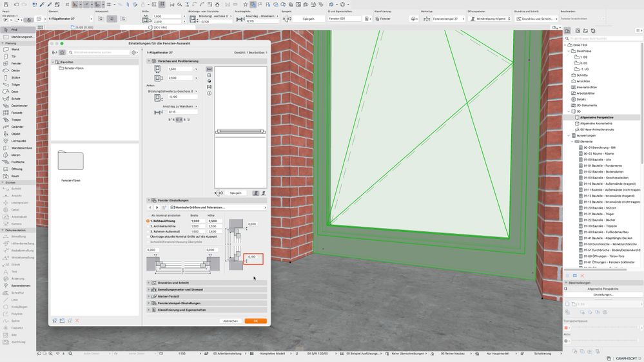This screenshot has width=644, height=362.
Task: Select the Decke slab tool
Action: click(x=17, y=70)
